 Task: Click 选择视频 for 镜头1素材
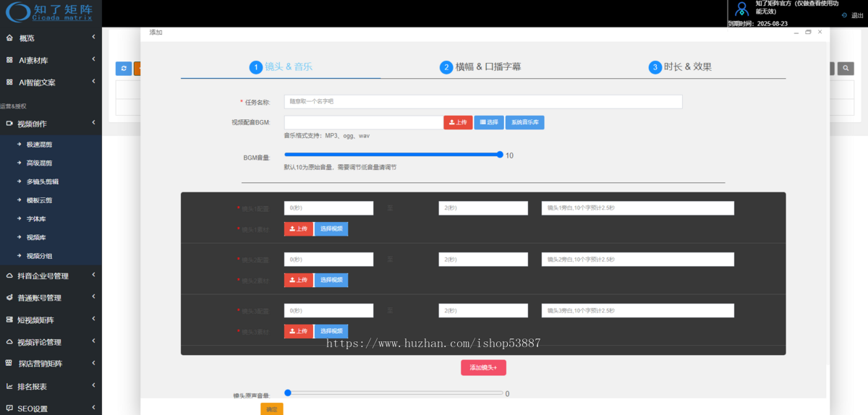click(x=331, y=229)
